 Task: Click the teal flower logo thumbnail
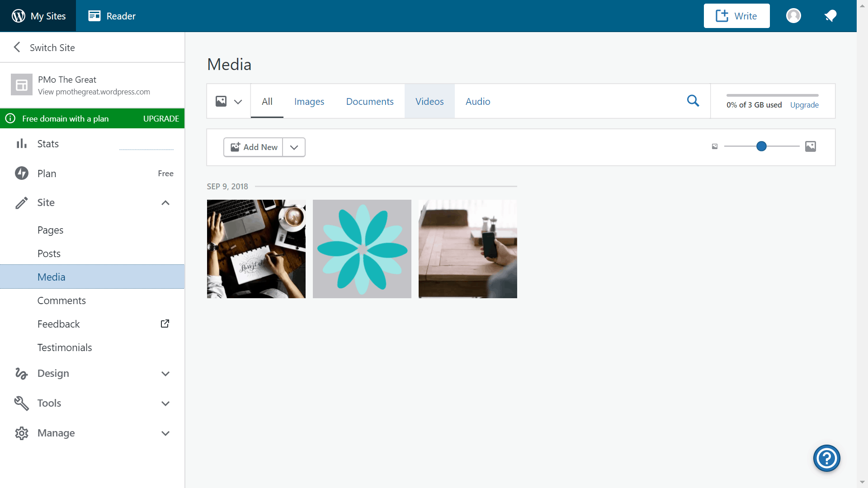pyautogui.click(x=362, y=249)
